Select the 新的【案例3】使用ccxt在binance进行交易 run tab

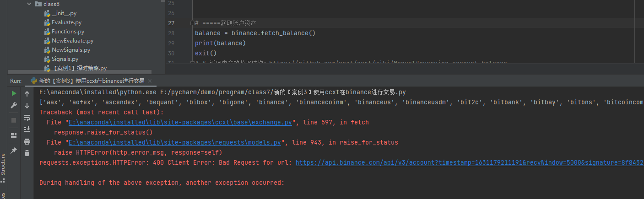tap(92, 81)
